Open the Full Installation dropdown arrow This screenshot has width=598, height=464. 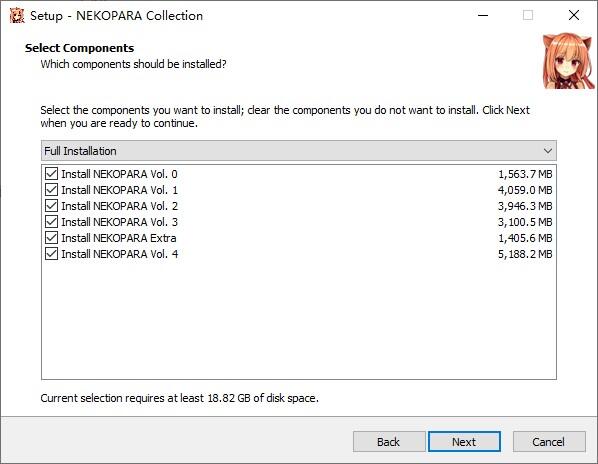pyautogui.click(x=548, y=151)
